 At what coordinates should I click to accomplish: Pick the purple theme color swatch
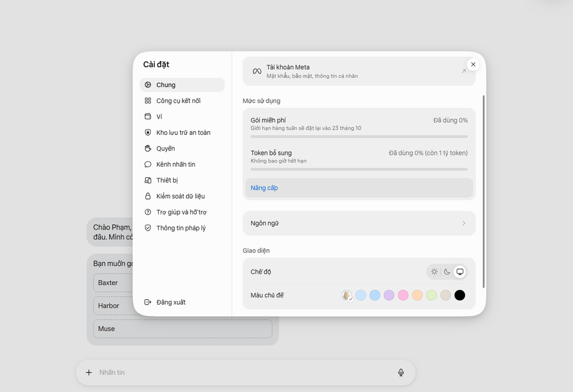pyautogui.click(x=389, y=295)
